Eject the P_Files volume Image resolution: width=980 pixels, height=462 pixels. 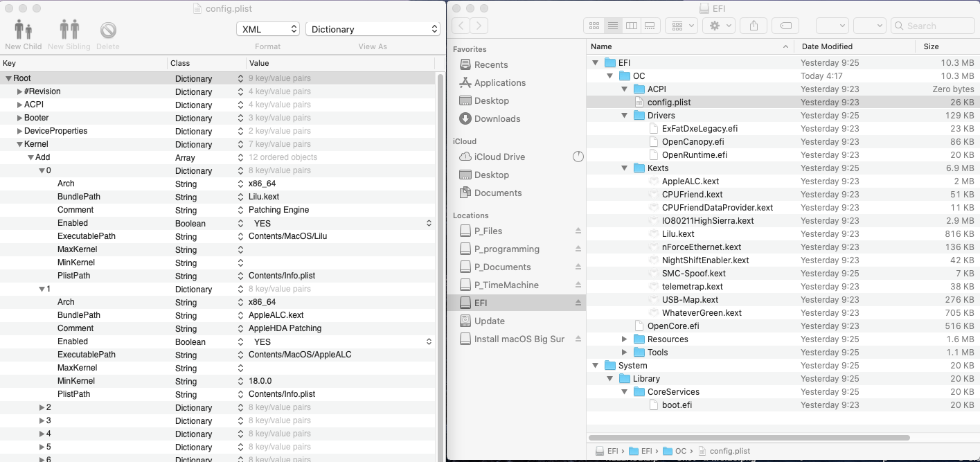point(578,231)
